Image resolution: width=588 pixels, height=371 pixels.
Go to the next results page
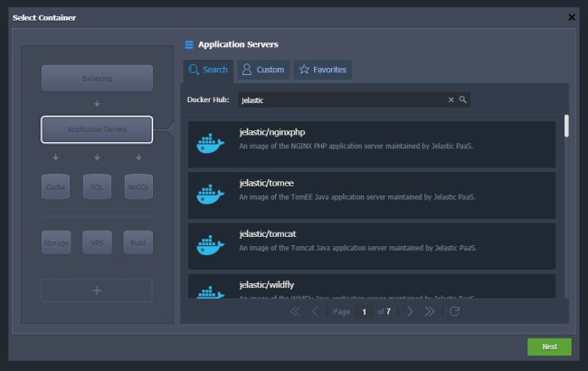point(410,311)
